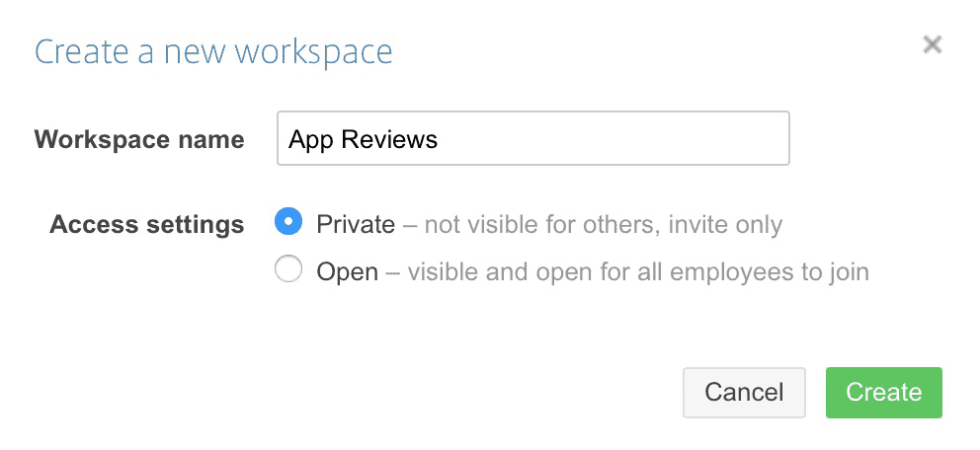The image size is (980, 450).
Task: Select the Private access radio button
Action: pos(288,222)
